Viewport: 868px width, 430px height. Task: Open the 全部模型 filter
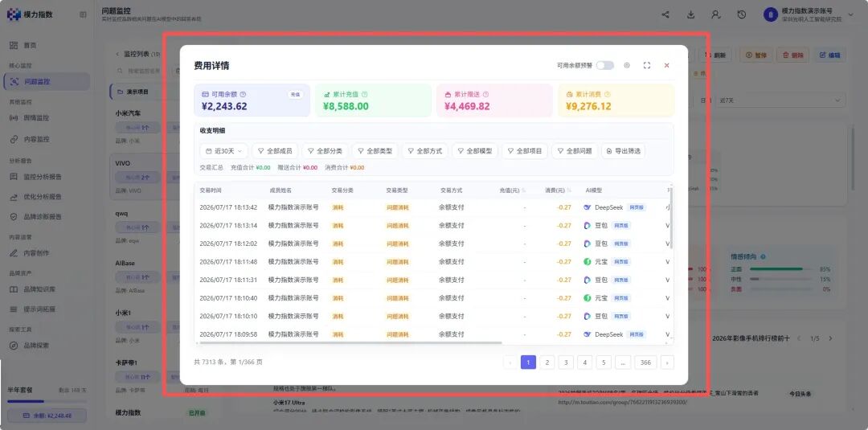point(475,151)
